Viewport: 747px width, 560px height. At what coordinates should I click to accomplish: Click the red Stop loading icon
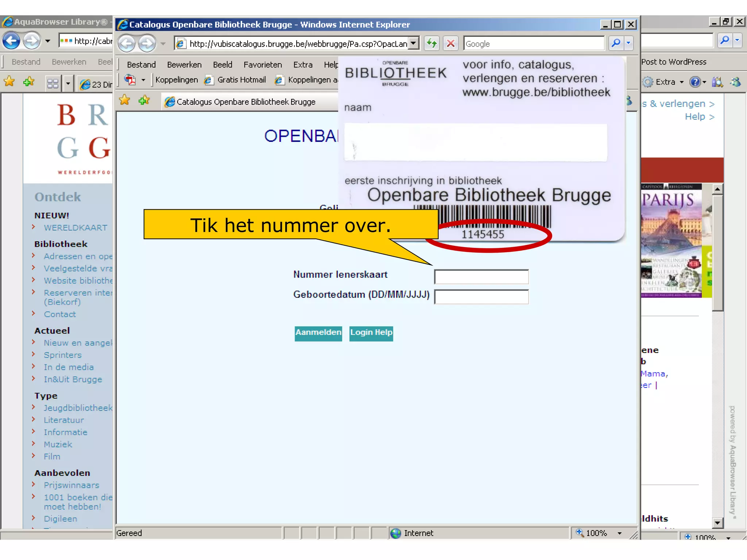click(451, 44)
